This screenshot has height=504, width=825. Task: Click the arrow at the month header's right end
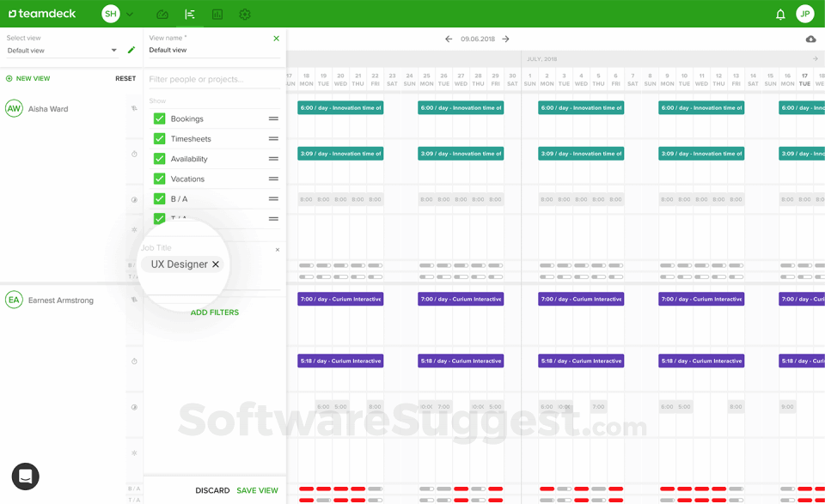pos(815,59)
